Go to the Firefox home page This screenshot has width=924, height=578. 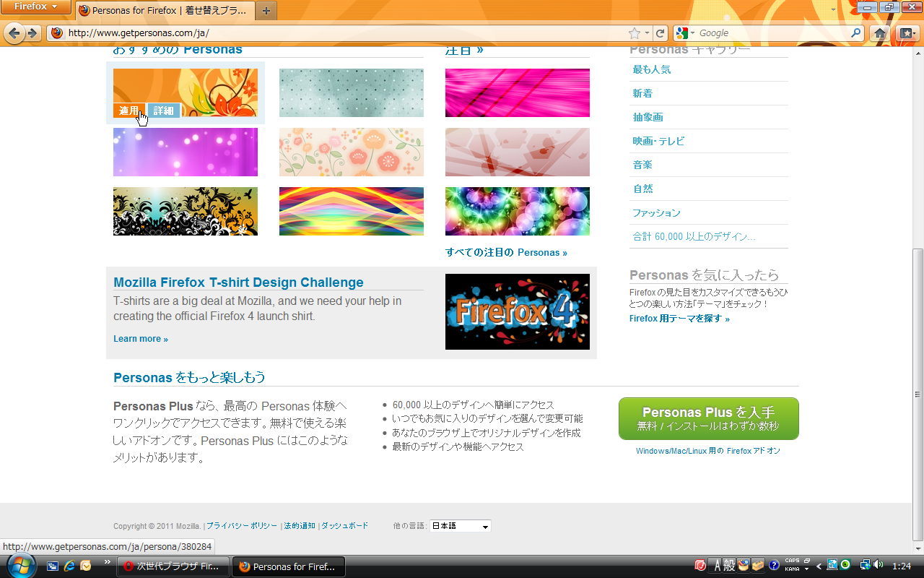(x=879, y=33)
